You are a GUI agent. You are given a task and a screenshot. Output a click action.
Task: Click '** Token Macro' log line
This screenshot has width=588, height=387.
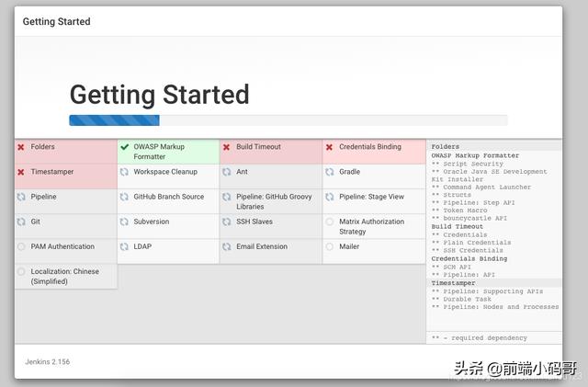pos(459,211)
